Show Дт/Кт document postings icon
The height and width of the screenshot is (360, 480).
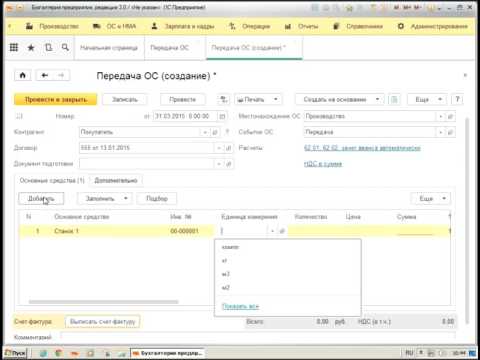(x=224, y=99)
